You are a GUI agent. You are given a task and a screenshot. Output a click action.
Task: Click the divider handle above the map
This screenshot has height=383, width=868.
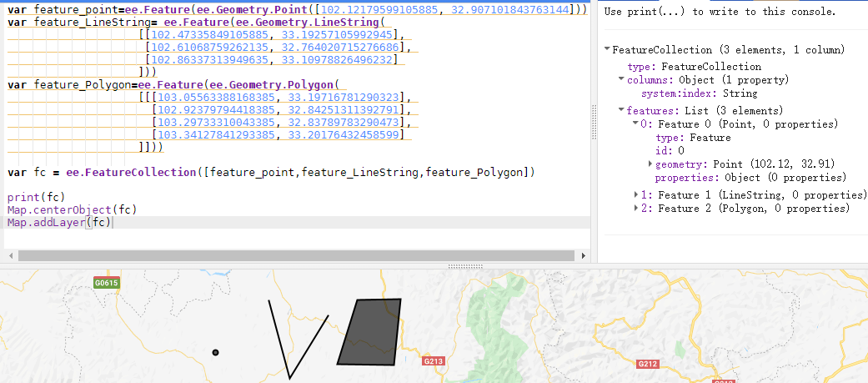465,266
